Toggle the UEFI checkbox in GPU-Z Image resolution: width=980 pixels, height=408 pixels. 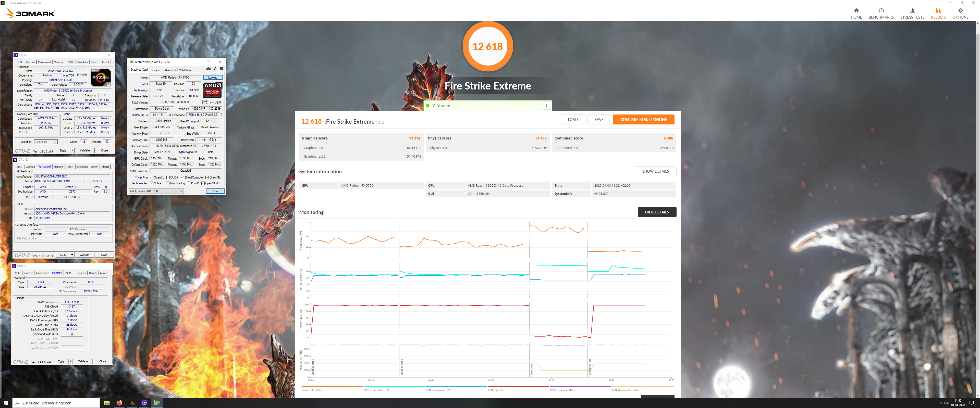(212, 102)
